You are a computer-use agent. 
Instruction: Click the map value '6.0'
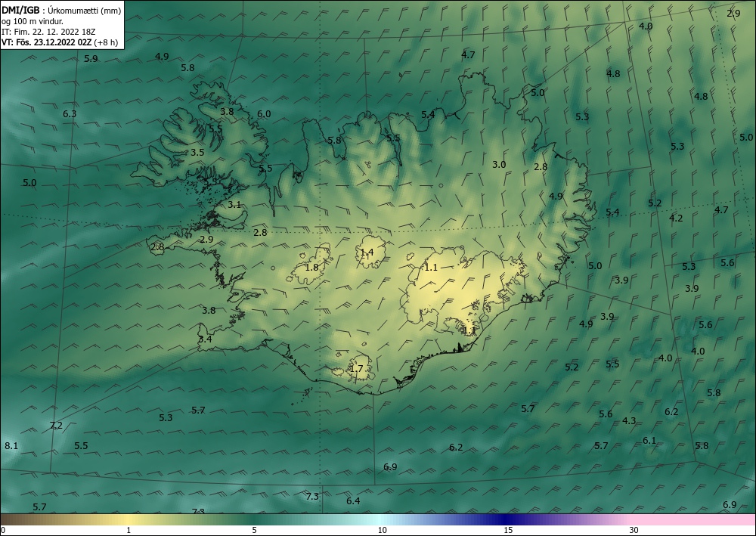pyautogui.click(x=264, y=113)
